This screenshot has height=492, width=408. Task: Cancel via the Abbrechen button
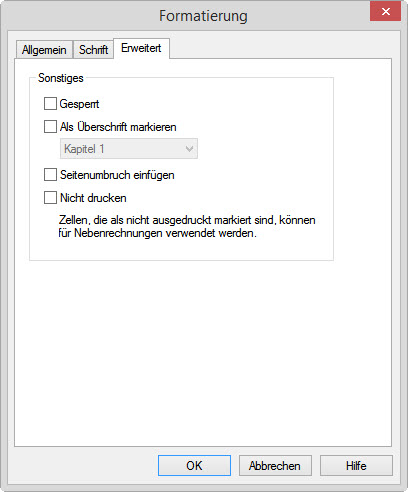[275, 466]
